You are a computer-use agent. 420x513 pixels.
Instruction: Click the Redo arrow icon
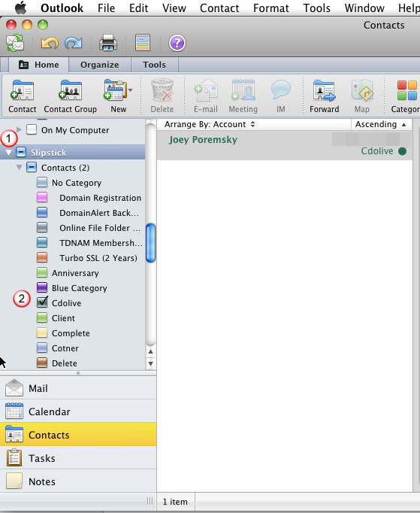73,43
